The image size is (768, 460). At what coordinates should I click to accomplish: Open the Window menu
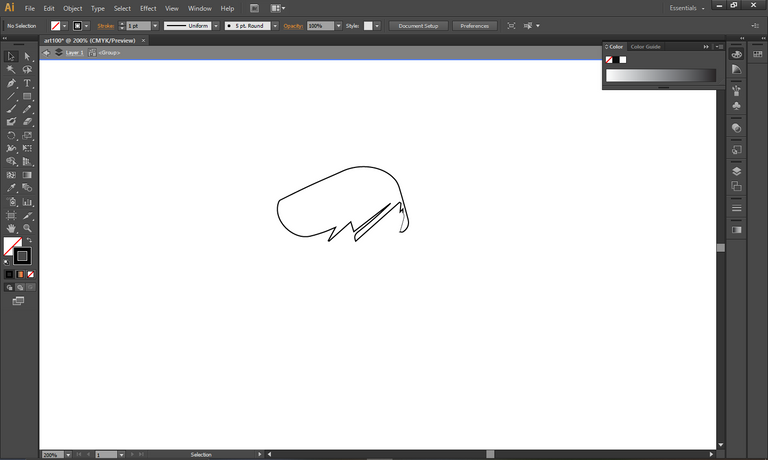tap(200, 8)
